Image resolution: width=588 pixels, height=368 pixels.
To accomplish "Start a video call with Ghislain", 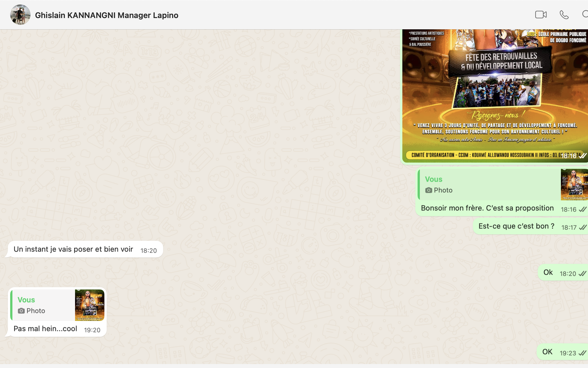I will point(541,15).
